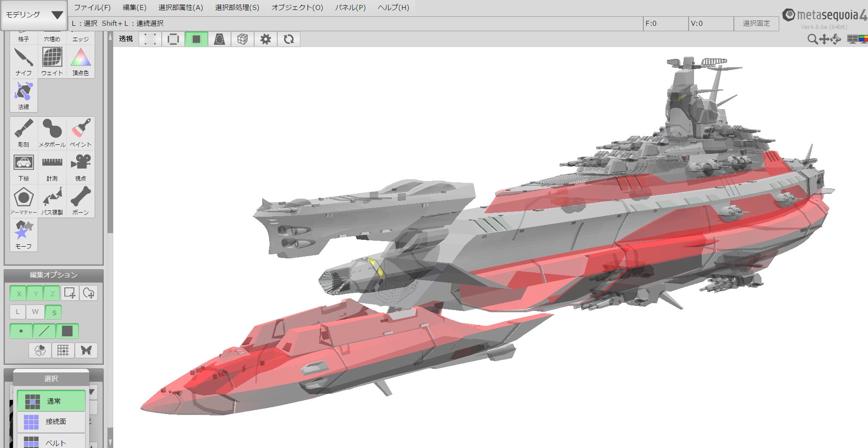This screenshot has height=448, width=868.
Task: Select the アーマチャー tool
Action: (24, 201)
